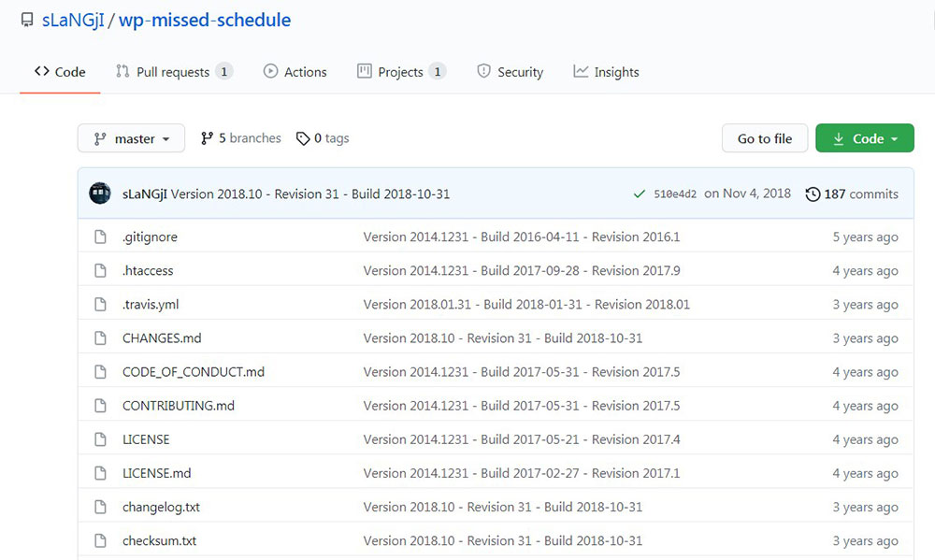This screenshot has width=935, height=560.
Task: Switch to the Pull requests tab
Action: point(174,72)
